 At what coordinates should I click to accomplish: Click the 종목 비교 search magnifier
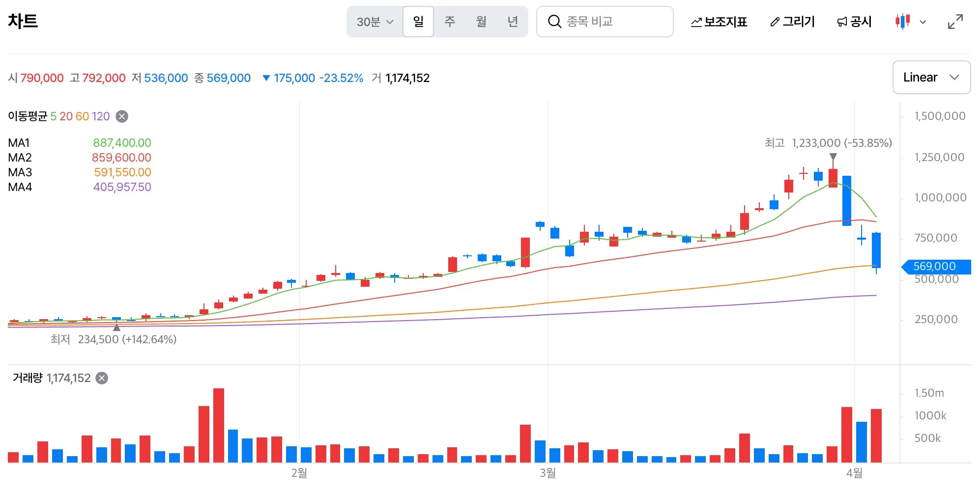pos(554,21)
